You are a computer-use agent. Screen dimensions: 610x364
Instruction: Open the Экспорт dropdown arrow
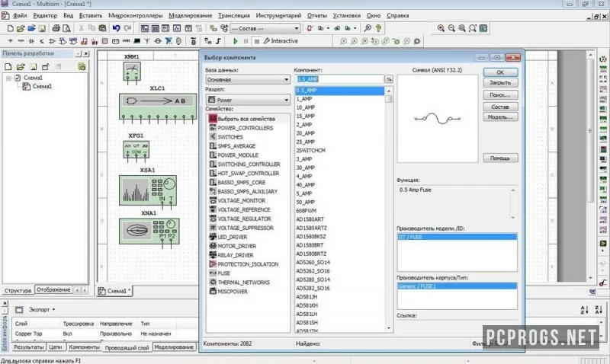pyautogui.click(x=53, y=310)
